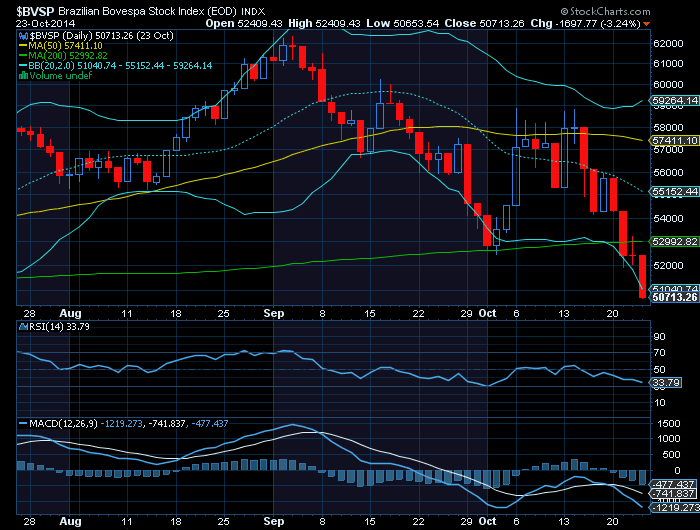
Task: Click the orange down arrow after change percent
Action: [646, 24]
